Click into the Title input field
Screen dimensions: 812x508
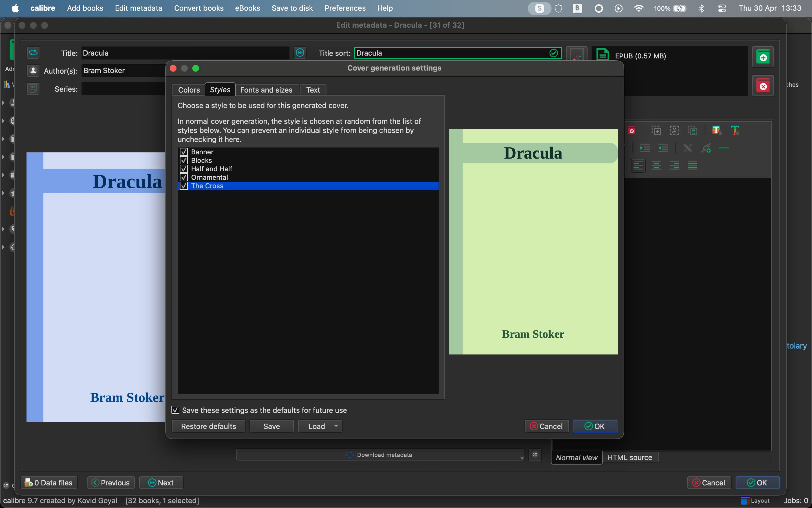pyautogui.click(x=185, y=53)
